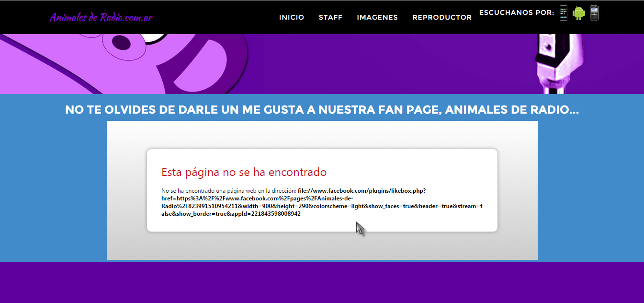Image resolution: width=644 pixels, height=303 pixels.
Task: Open the IMAGENES section
Action: 377,17
